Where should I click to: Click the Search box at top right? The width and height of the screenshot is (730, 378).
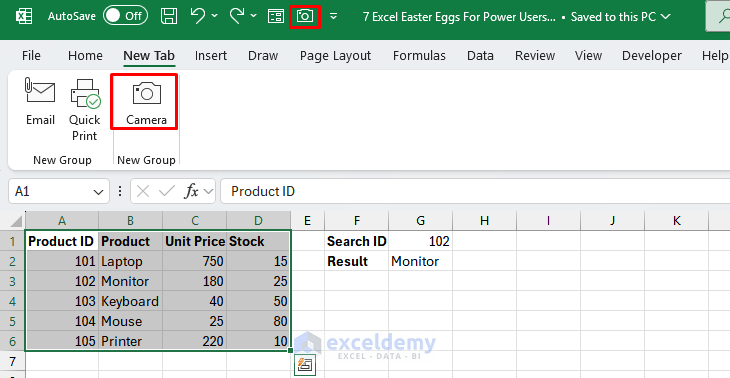(x=718, y=16)
